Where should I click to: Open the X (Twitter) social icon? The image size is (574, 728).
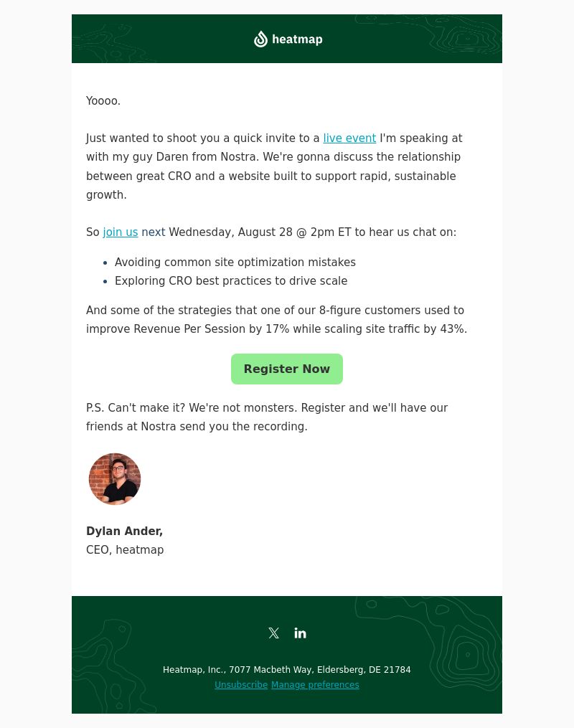click(273, 633)
